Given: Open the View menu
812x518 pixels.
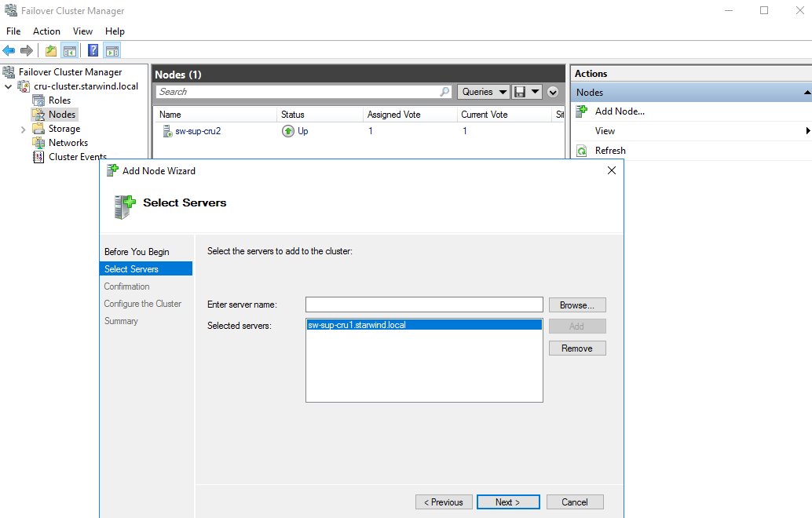Looking at the screenshot, I should 82,31.
